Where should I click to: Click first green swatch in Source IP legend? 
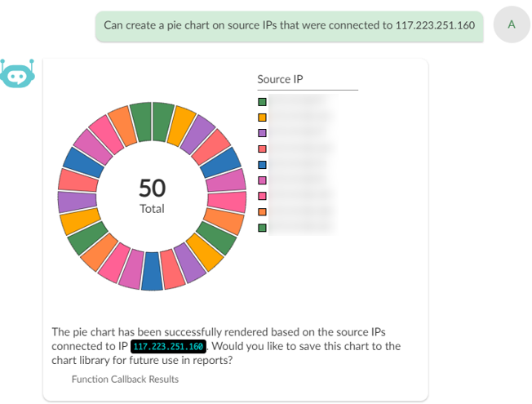pos(262,102)
